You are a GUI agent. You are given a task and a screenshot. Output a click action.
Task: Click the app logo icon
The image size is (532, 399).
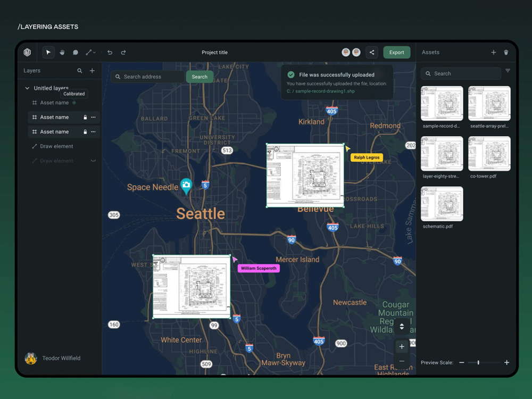tap(28, 52)
